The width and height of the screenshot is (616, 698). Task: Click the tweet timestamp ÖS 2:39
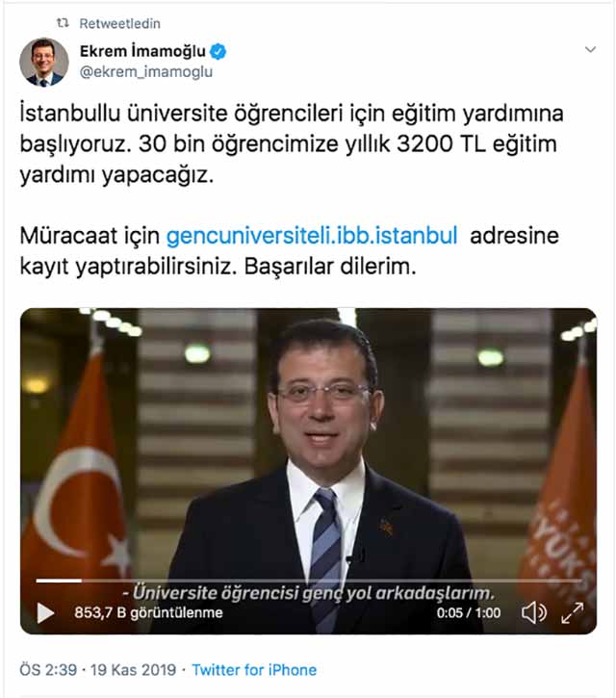coord(48,670)
